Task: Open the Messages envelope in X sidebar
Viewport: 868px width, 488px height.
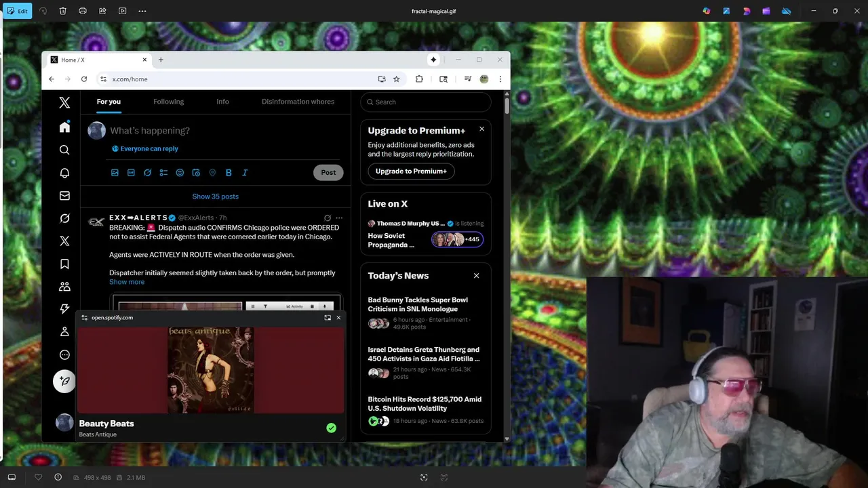Action: [x=64, y=196]
